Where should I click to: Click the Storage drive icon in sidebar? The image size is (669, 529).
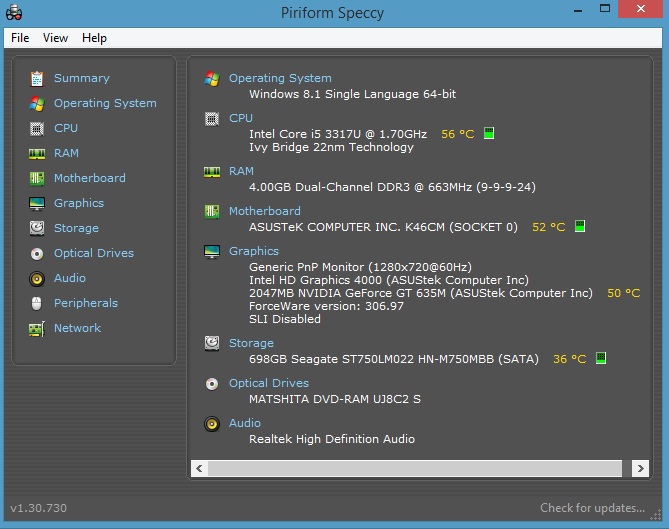coord(37,228)
